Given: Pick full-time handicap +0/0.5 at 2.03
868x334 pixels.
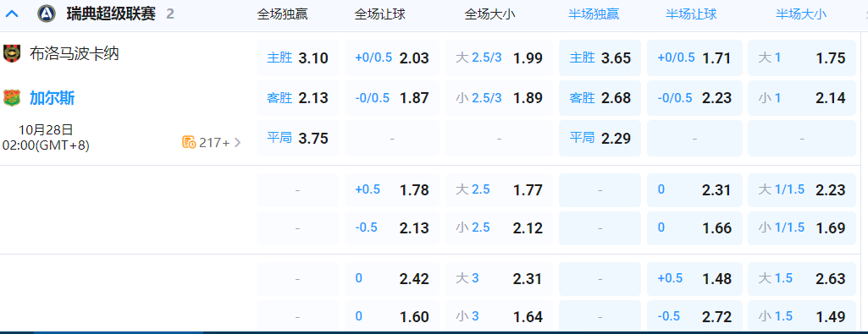Looking at the screenshot, I should click(x=392, y=58).
